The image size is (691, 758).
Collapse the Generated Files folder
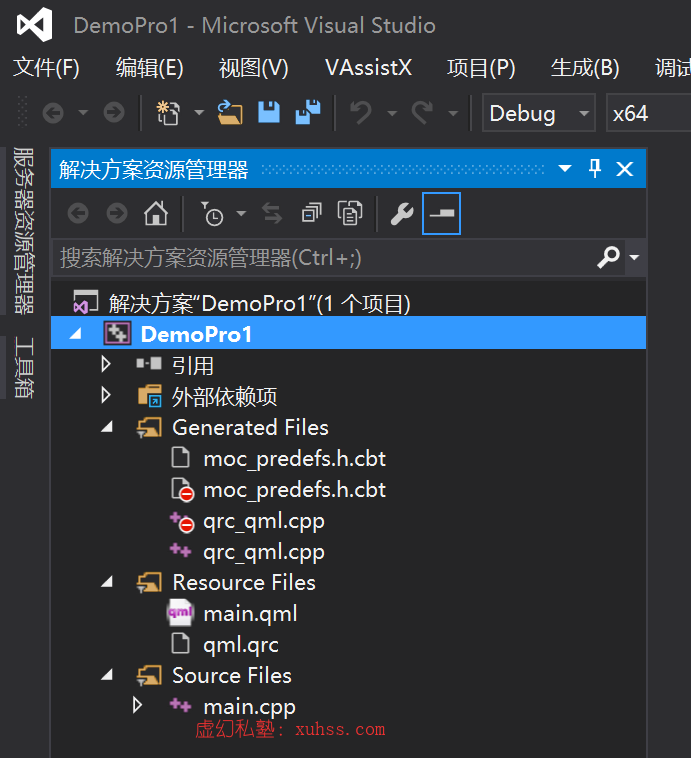point(107,427)
